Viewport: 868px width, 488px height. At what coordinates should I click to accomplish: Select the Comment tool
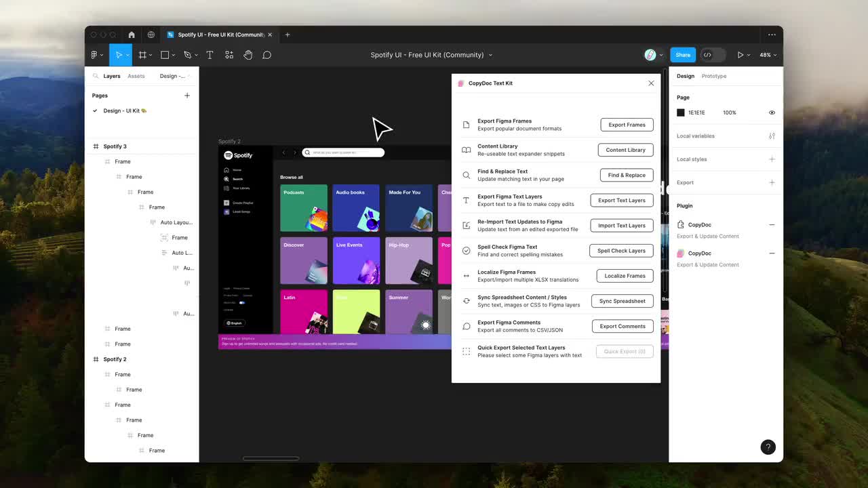pyautogui.click(x=267, y=55)
